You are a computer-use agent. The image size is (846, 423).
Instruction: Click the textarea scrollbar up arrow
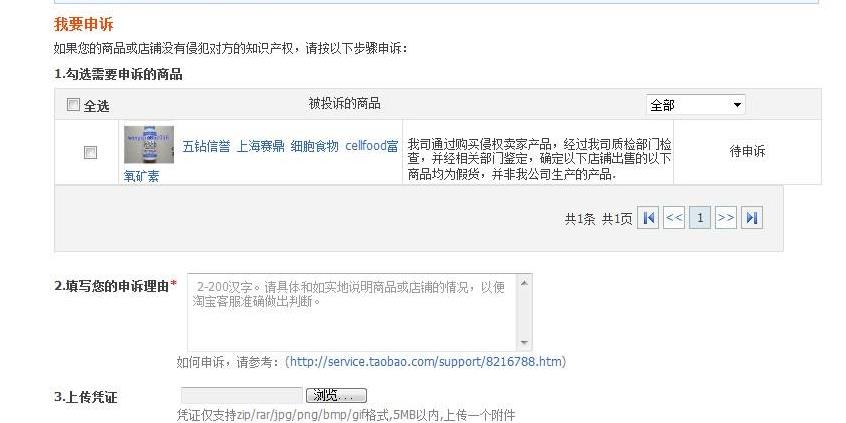[x=524, y=283]
